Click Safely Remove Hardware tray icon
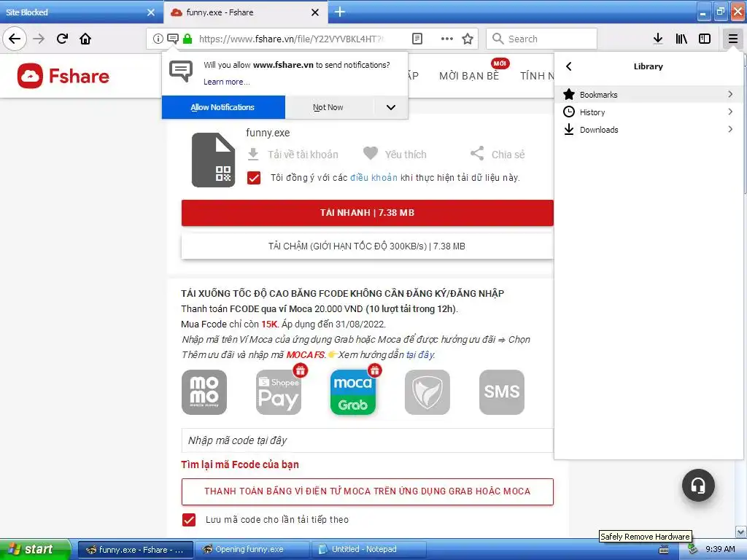This screenshot has height=560, width=747. click(692, 549)
